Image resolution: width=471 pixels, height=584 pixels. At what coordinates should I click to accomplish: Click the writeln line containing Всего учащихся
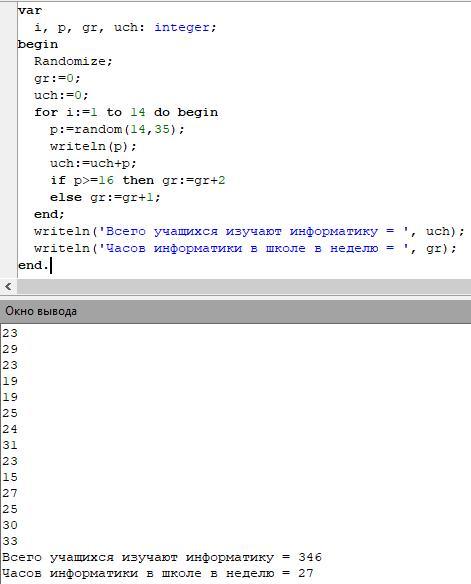[249, 231]
